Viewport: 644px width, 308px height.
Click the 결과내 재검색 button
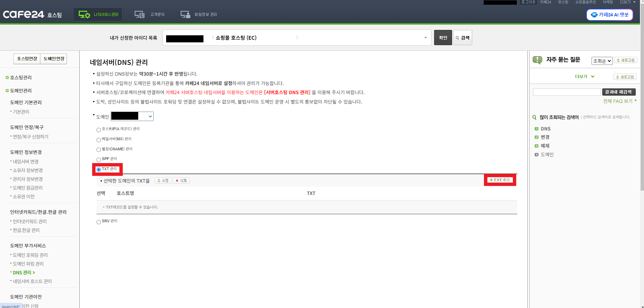tap(618, 92)
